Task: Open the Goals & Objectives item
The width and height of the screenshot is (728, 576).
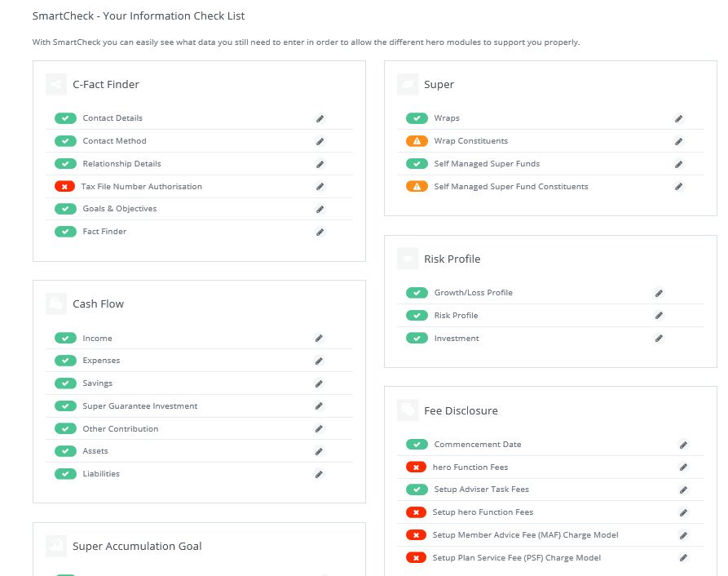Action: click(x=119, y=209)
